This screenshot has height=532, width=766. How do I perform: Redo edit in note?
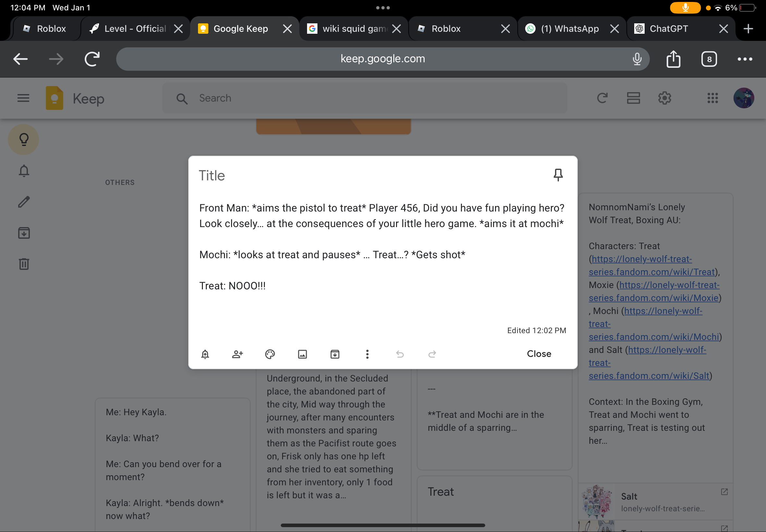pos(432,354)
